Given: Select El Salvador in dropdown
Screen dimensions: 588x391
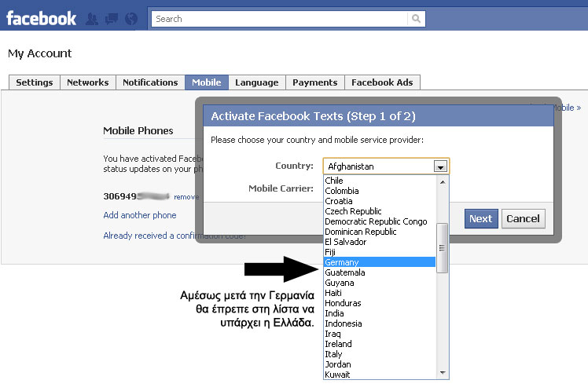Looking at the screenshot, I should [380, 242].
